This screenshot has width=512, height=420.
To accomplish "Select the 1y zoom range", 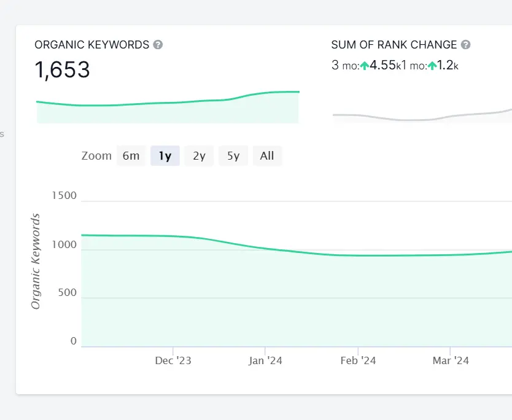I will (165, 156).
